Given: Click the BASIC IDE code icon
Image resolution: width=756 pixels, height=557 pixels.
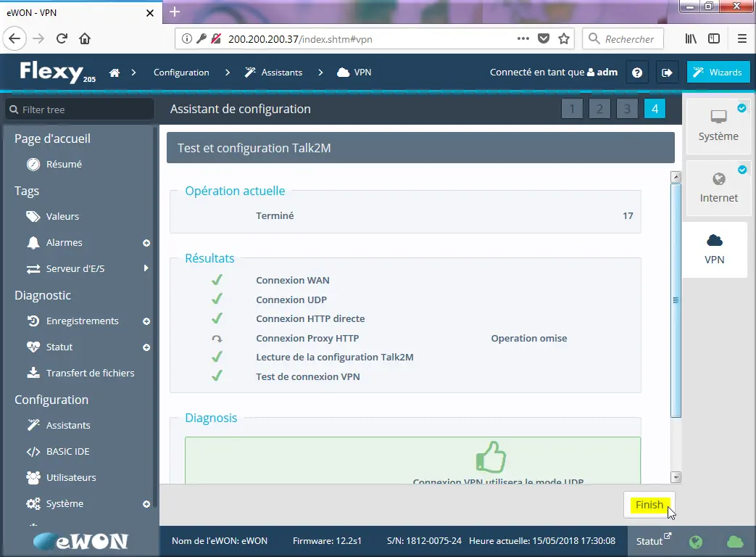Looking at the screenshot, I should coord(33,451).
